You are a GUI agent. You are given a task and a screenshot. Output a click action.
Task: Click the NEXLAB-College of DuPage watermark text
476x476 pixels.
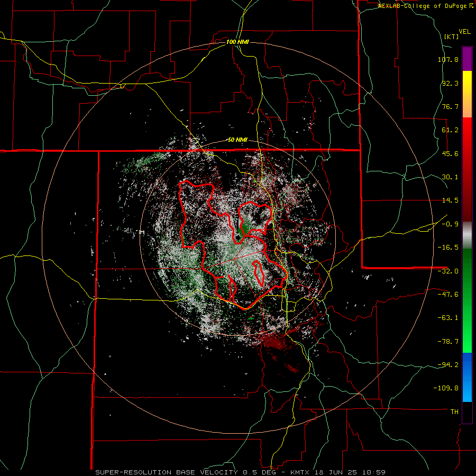[x=426, y=6]
